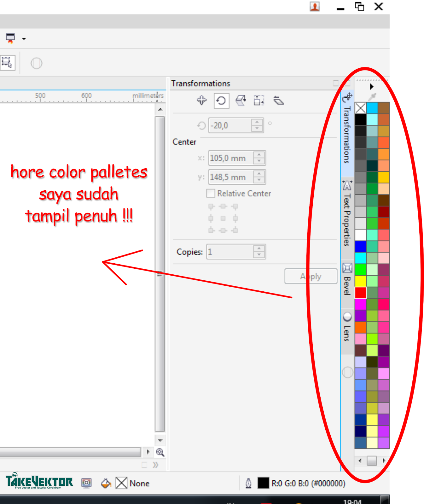
Task: Click the None fill swatch in status bar
Action: pyautogui.click(x=121, y=483)
